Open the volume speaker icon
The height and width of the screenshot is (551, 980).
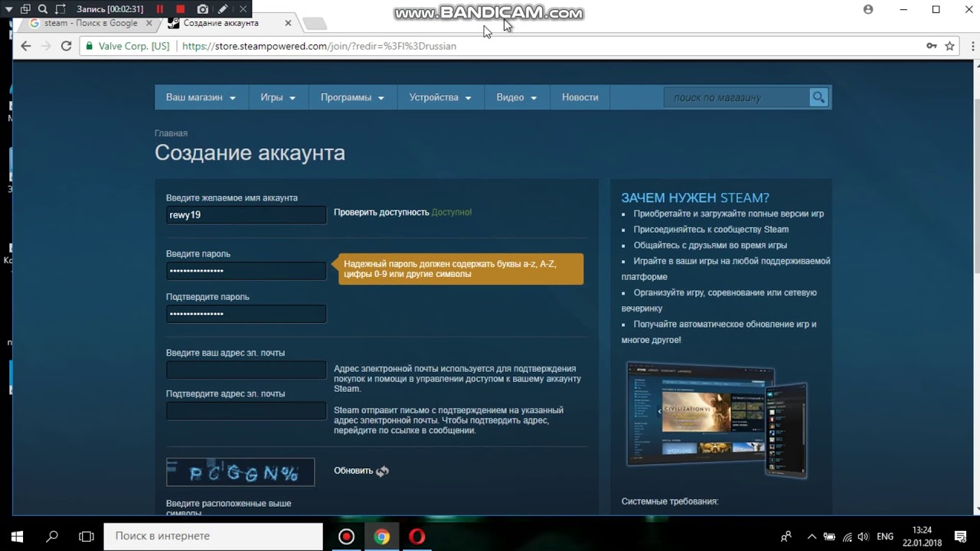tap(864, 536)
